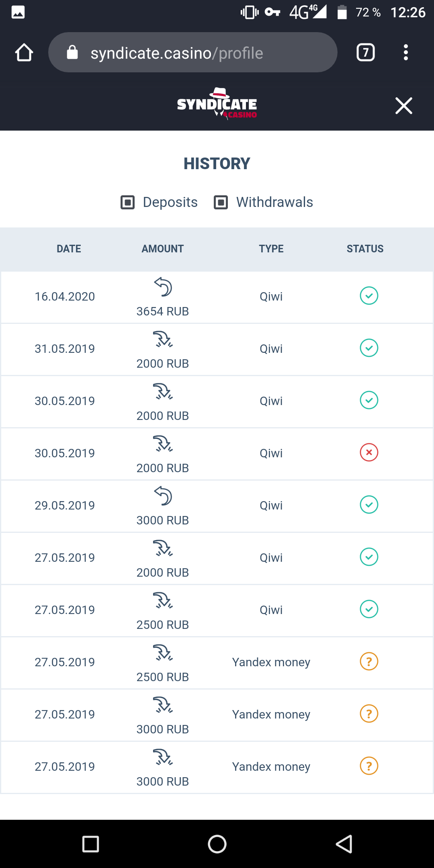Click the AMOUNT column header
Viewport: 434px width, 868px height.
[x=162, y=249]
